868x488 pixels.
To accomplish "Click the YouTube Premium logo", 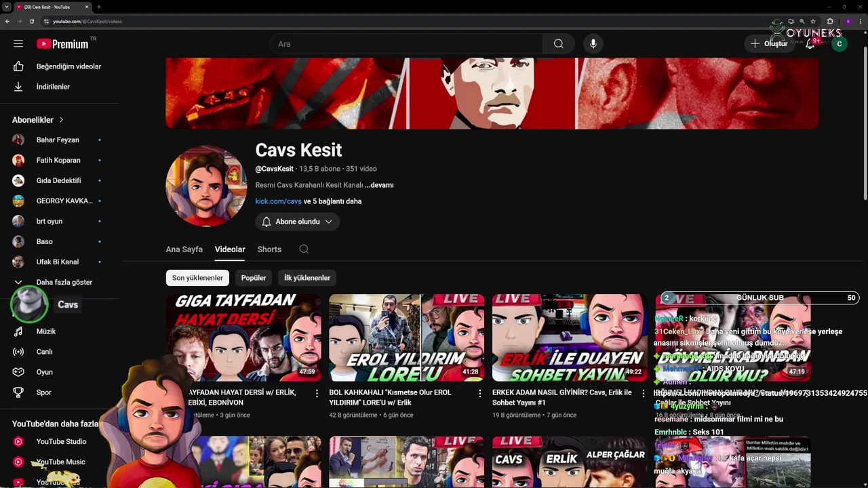I will 63,43.
